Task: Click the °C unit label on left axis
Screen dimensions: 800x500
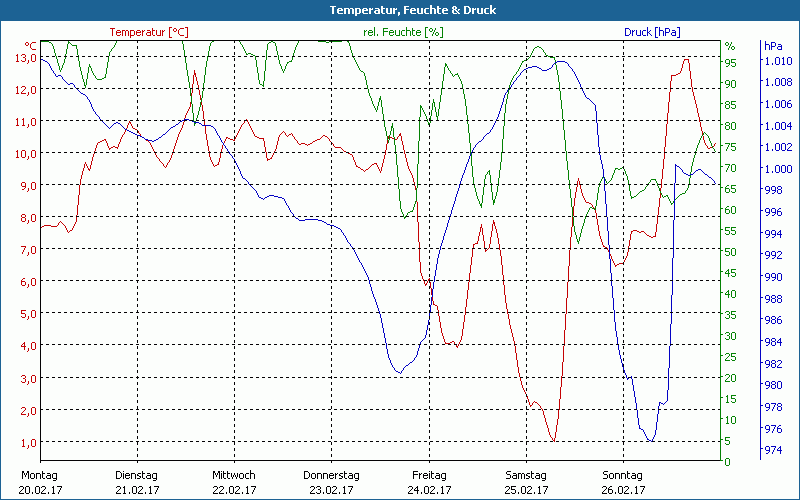Action: pyautogui.click(x=30, y=46)
